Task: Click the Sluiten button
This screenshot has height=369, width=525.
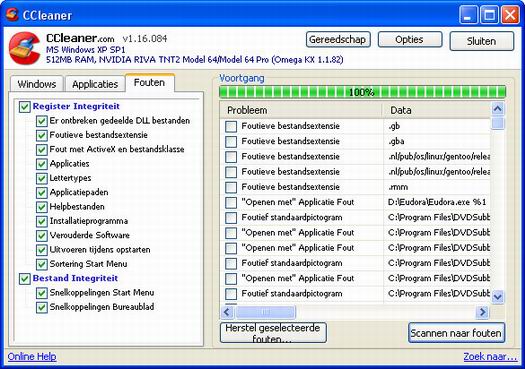Action: pyautogui.click(x=481, y=41)
